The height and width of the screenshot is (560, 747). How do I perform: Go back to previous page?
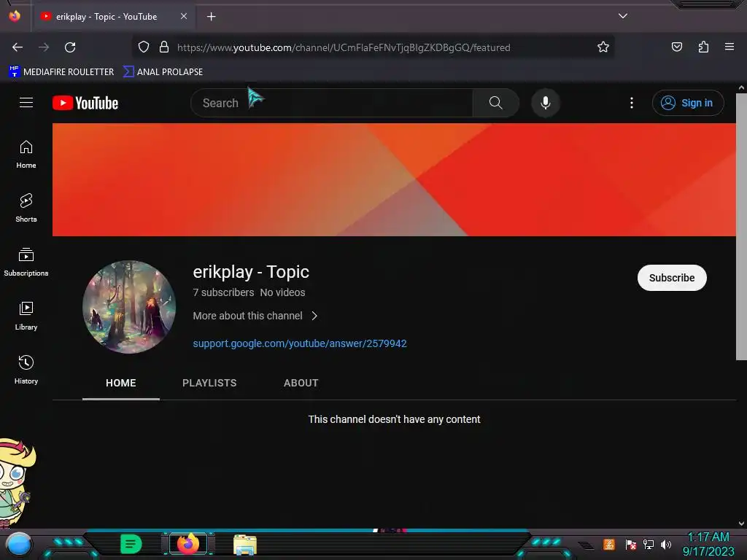coord(18,47)
